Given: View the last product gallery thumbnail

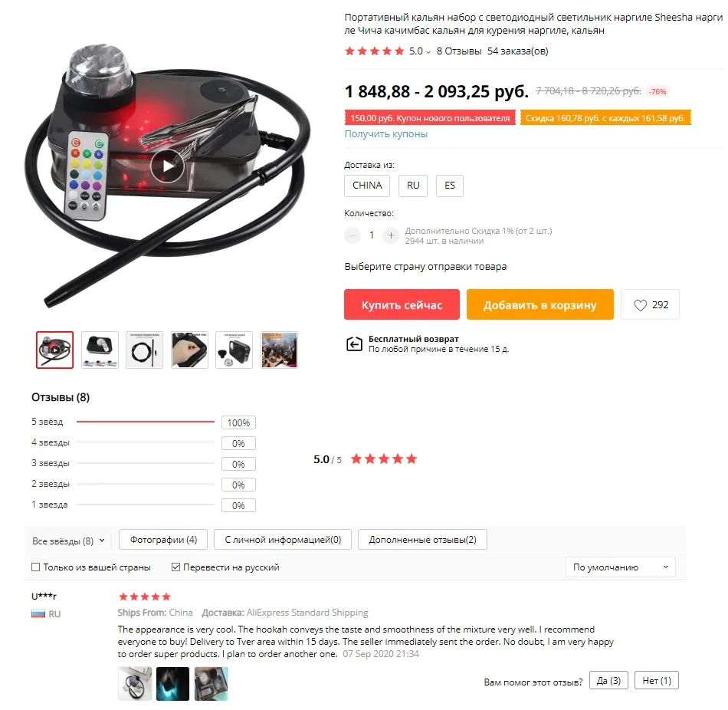Looking at the screenshot, I should (x=279, y=350).
